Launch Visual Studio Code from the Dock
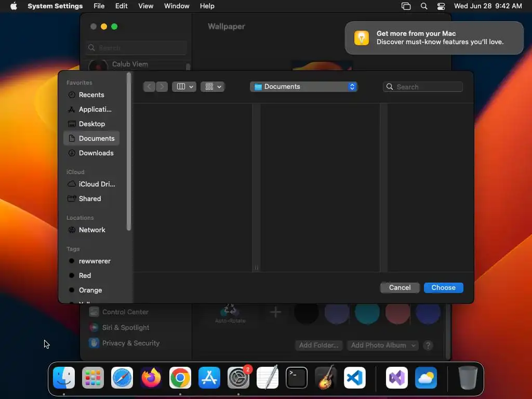The width and height of the screenshot is (532, 399). point(354,378)
